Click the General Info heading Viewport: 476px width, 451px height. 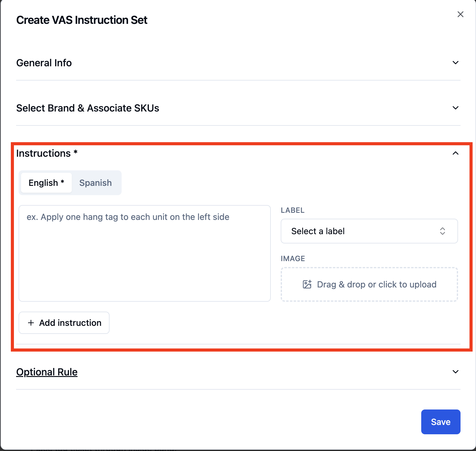pos(44,63)
